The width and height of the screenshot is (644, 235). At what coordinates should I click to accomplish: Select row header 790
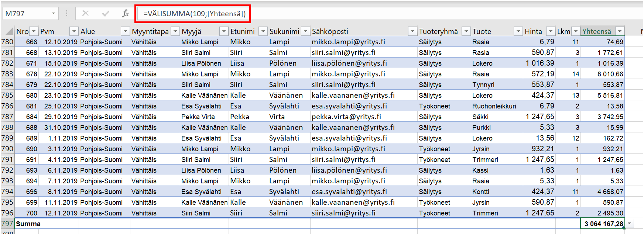pyautogui.click(x=7, y=149)
